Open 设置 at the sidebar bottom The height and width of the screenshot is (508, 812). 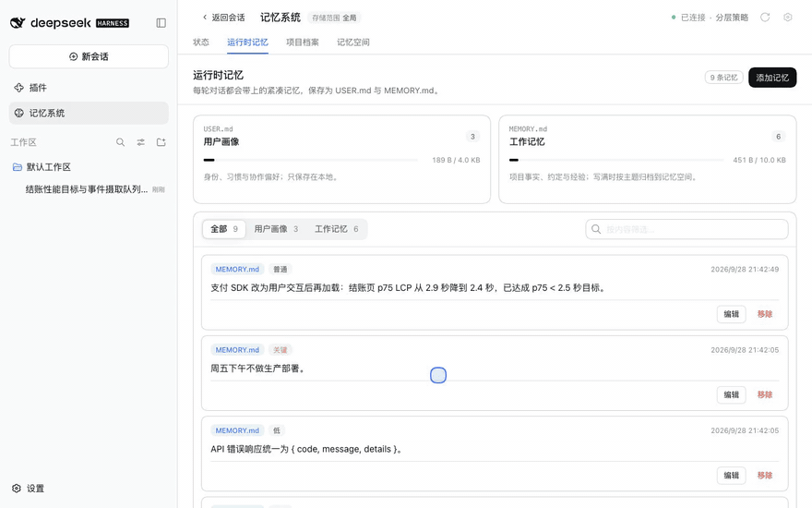[x=29, y=489]
